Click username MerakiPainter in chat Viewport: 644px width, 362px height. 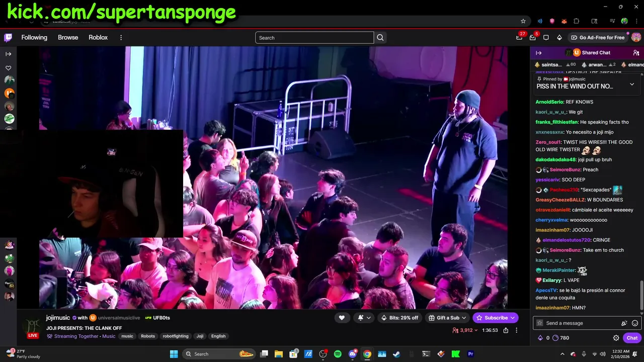pyautogui.click(x=559, y=270)
